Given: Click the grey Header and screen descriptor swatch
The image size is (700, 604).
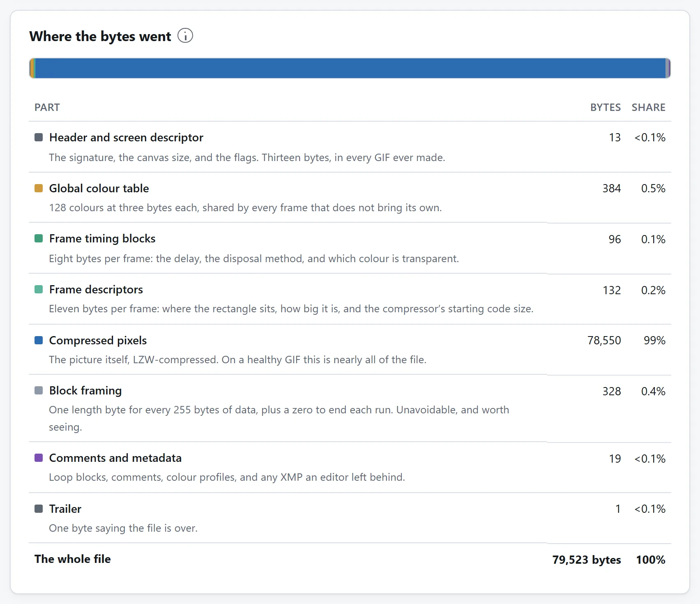Looking at the screenshot, I should coord(39,137).
